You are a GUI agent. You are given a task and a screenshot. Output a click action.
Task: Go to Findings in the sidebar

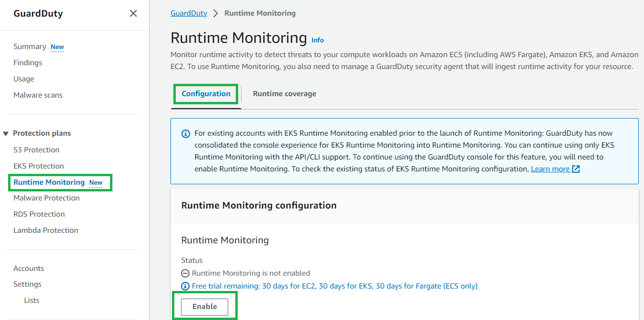[x=27, y=62]
